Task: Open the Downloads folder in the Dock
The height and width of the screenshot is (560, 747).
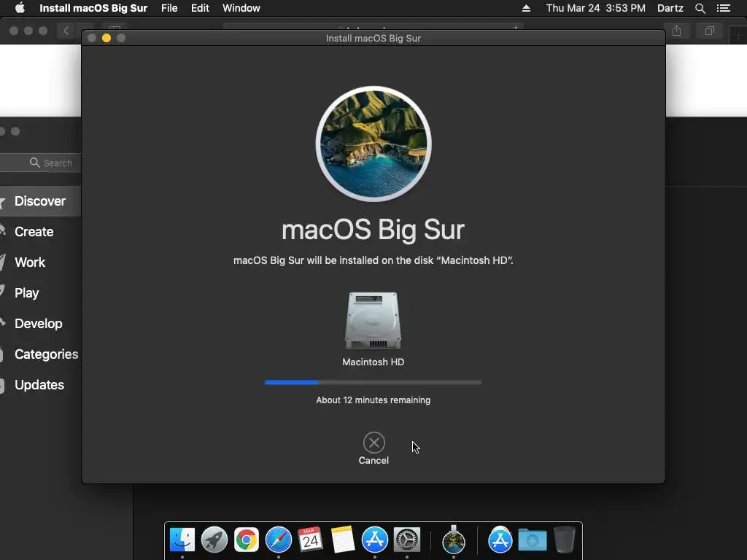Action: click(532, 540)
